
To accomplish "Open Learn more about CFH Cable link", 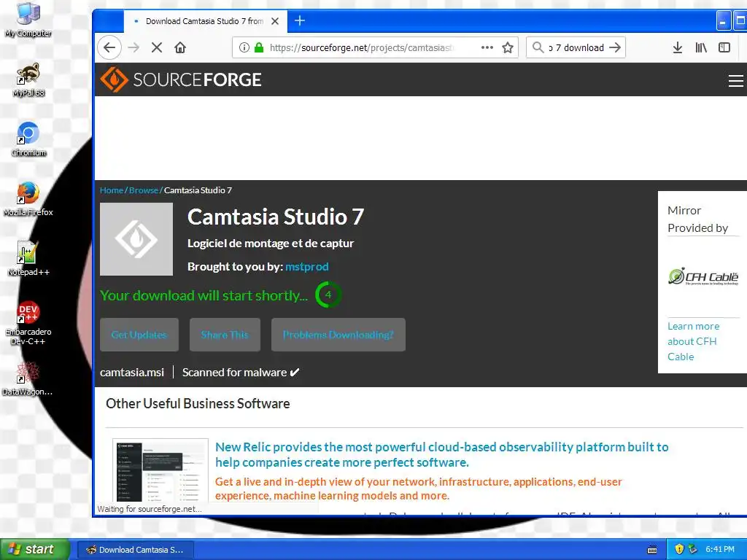I will pyautogui.click(x=693, y=341).
